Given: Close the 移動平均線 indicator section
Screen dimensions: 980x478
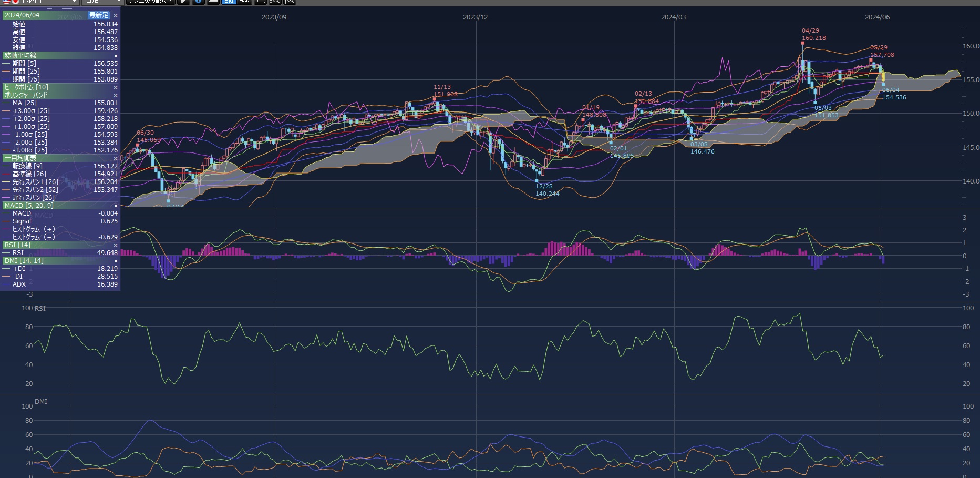Looking at the screenshot, I should tap(116, 56).
